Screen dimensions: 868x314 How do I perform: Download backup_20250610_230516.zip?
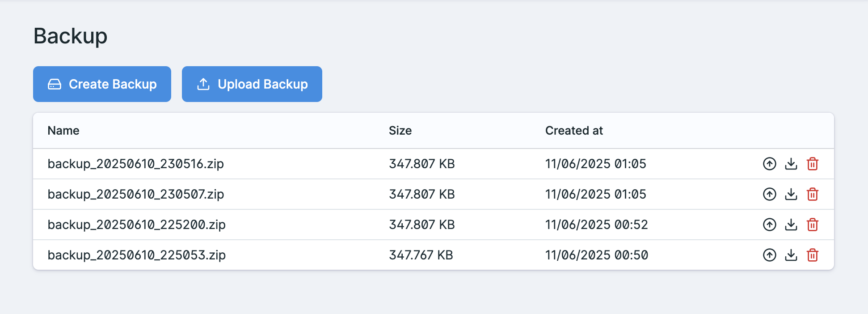[x=791, y=164]
